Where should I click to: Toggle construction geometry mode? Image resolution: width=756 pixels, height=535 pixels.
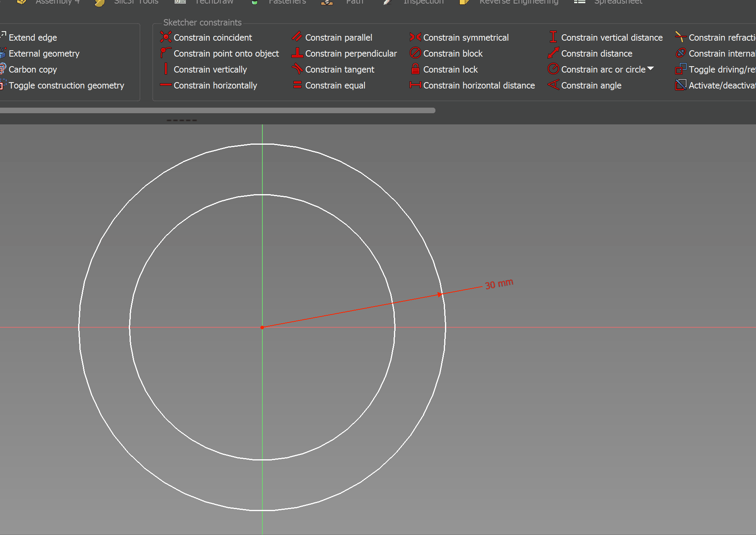coord(66,85)
